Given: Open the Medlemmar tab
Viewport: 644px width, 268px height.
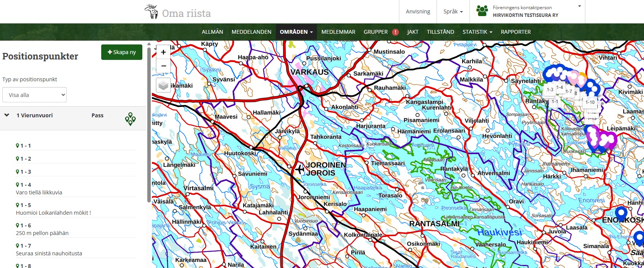Looking at the screenshot, I should (x=338, y=32).
